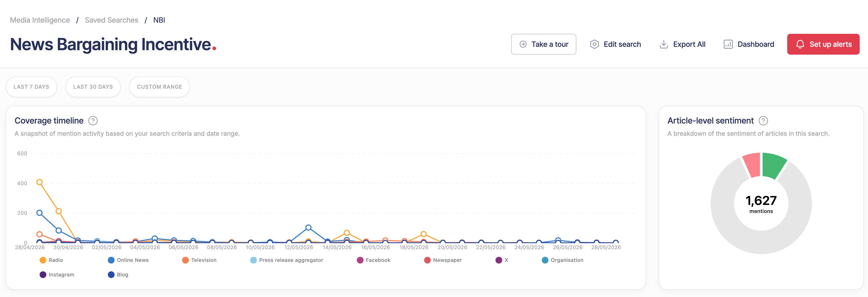868x297 pixels.
Task: Click the Radio peak point at 28/04/2026
Action: [x=39, y=182]
